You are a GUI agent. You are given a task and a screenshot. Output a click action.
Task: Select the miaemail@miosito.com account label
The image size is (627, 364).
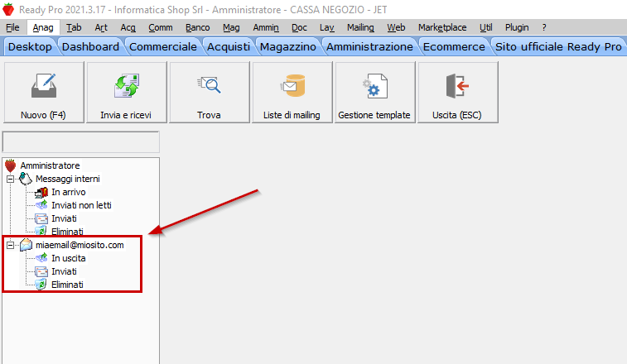tap(80, 245)
